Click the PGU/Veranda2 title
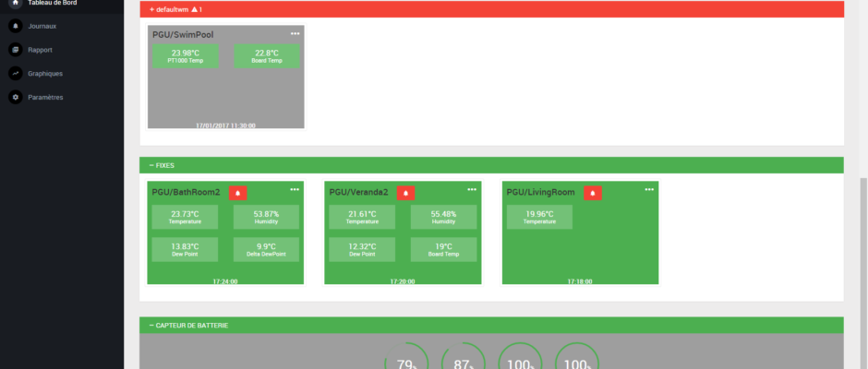 (358, 193)
